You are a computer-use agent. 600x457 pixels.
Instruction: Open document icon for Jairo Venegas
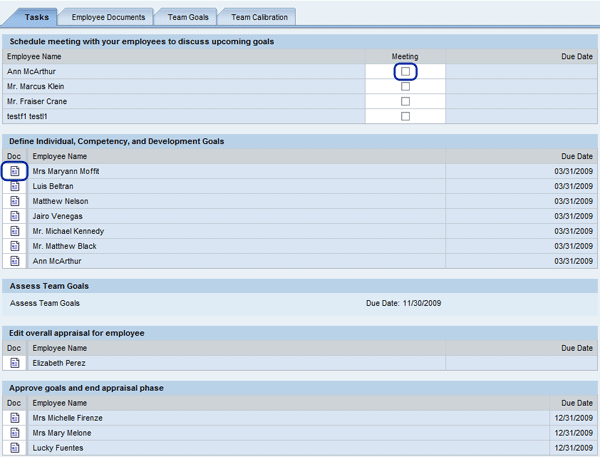point(15,217)
